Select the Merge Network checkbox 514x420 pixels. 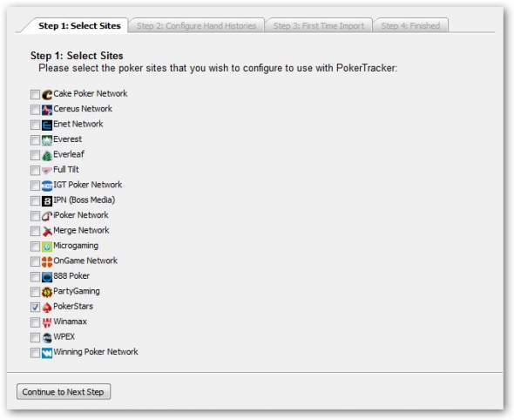point(35,231)
